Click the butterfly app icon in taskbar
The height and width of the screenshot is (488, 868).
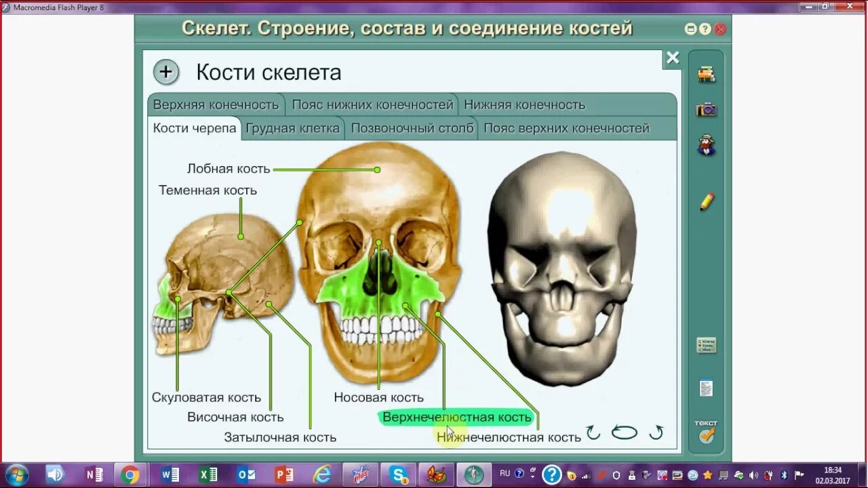coord(437,474)
